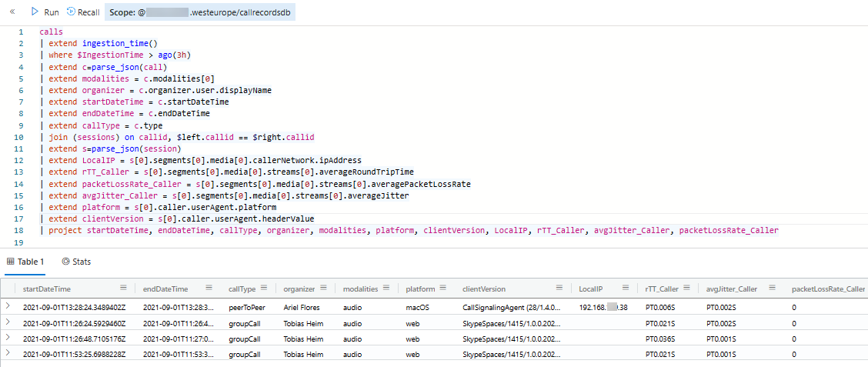
Task: Open LocalIP column menu icon
Action: pos(626,289)
